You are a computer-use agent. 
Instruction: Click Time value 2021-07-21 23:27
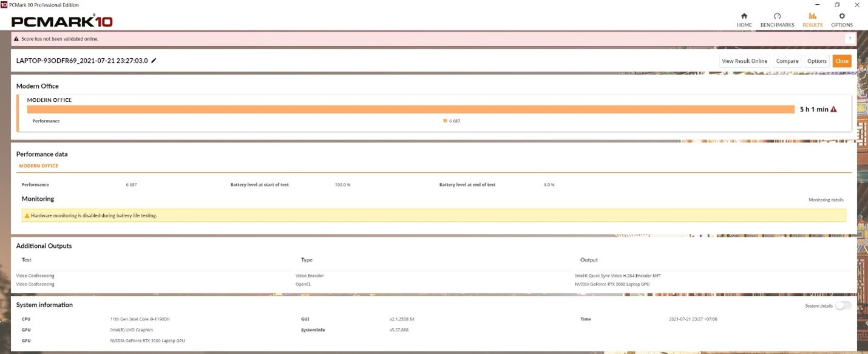[x=693, y=319]
